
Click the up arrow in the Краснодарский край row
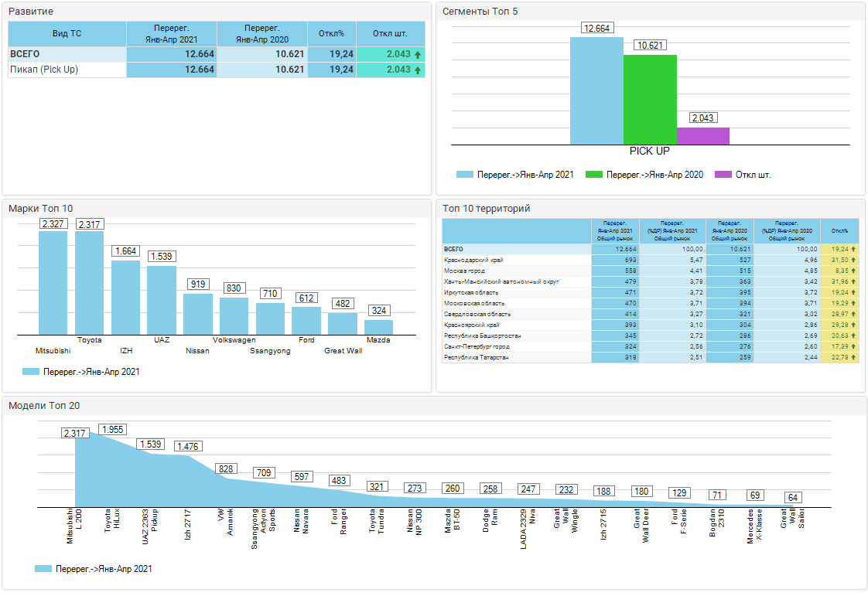coord(853,261)
